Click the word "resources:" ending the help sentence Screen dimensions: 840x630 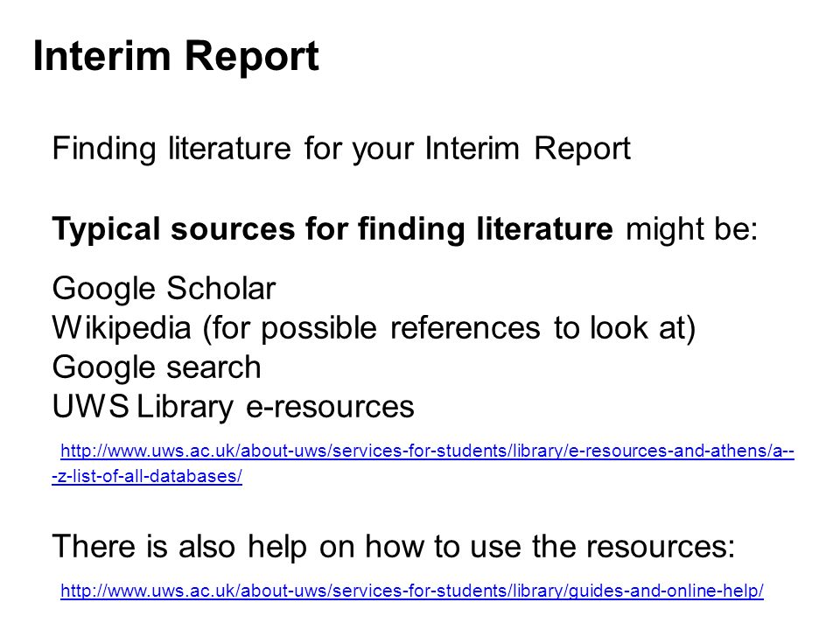click(660, 547)
